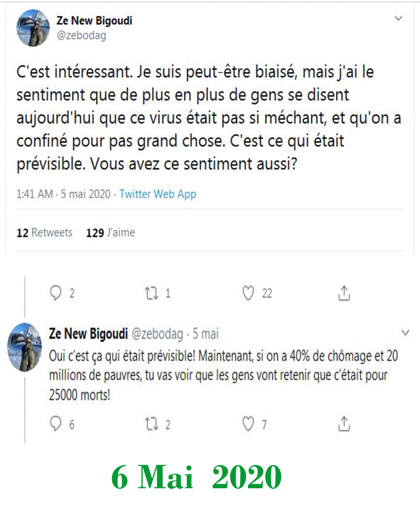The height and width of the screenshot is (512, 420).
Task: Retweet the tweet about 40% de chômage
Action: pyautogui.click(x=151, y=424)
